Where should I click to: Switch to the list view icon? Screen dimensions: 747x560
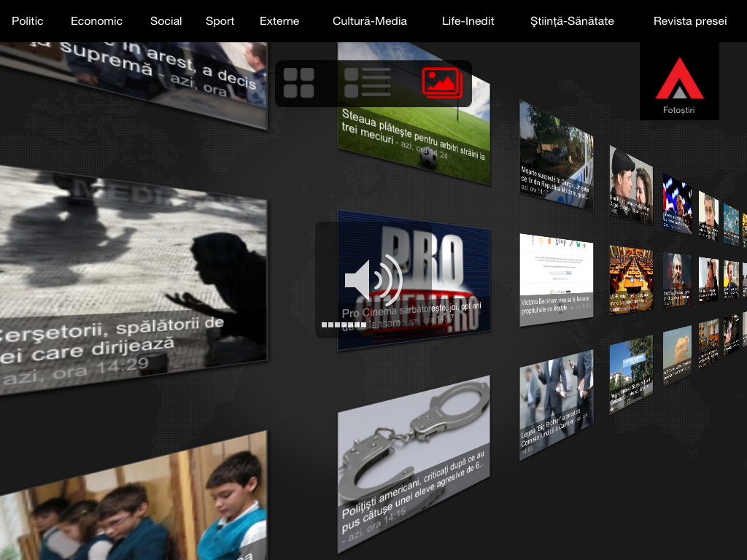tap(368, 83)
